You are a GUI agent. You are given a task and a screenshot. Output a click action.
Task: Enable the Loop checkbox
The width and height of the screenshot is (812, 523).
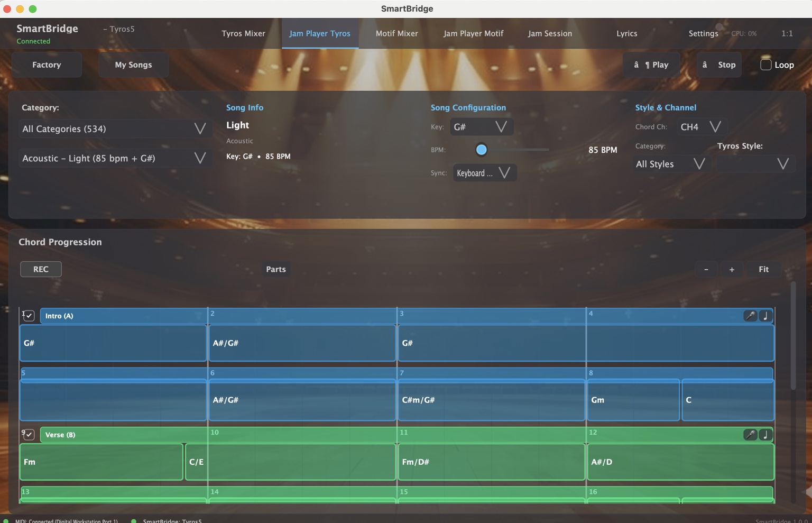pyautogui.click(x=765, y=65)
